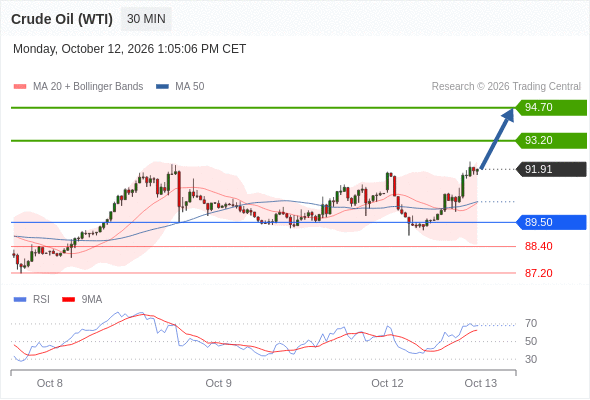The width and height of the screenshot is (590, 400).
Task: Click the MA 50 legend color swatch
Action: tap(162, 87)
